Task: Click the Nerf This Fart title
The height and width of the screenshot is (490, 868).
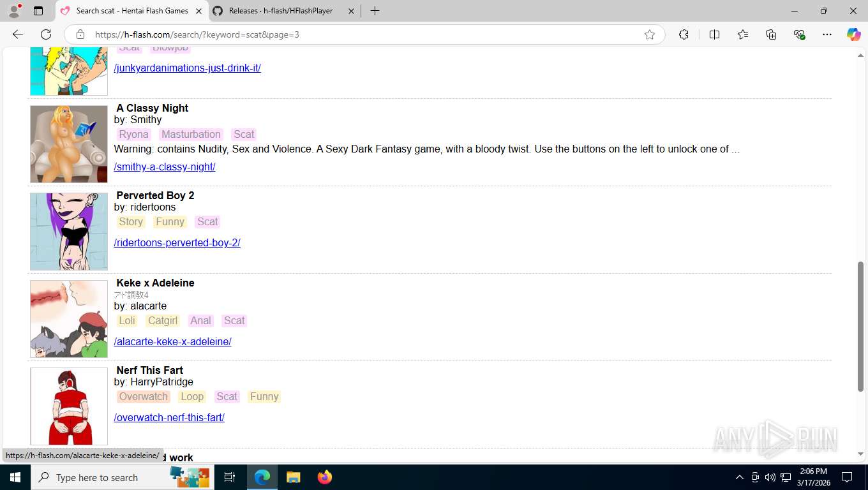Action: pos(150,370)
